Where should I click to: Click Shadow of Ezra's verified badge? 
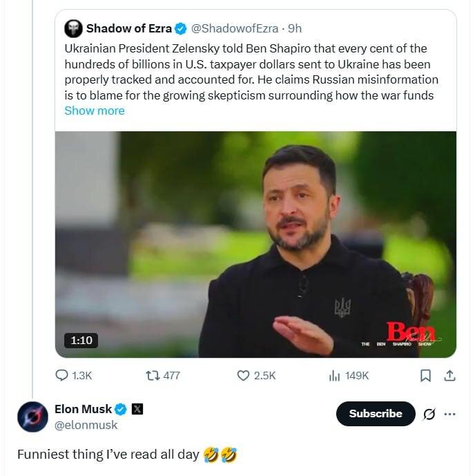tap(181, 28)
